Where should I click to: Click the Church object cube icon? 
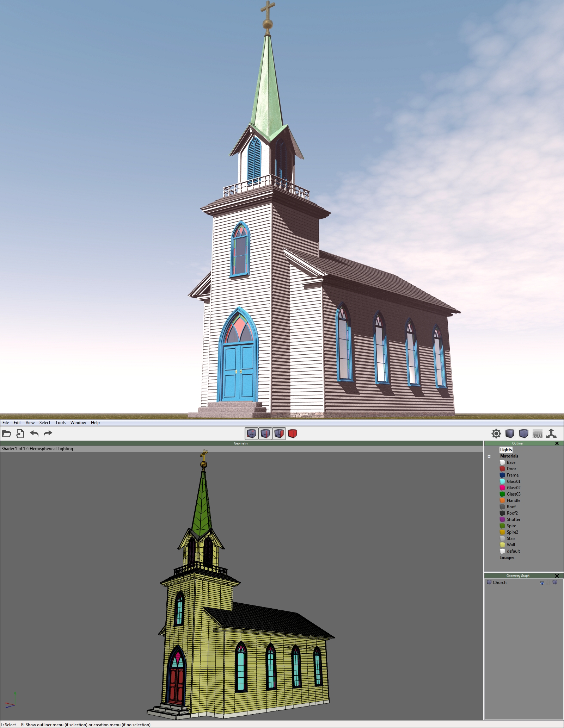pos(489,583)
